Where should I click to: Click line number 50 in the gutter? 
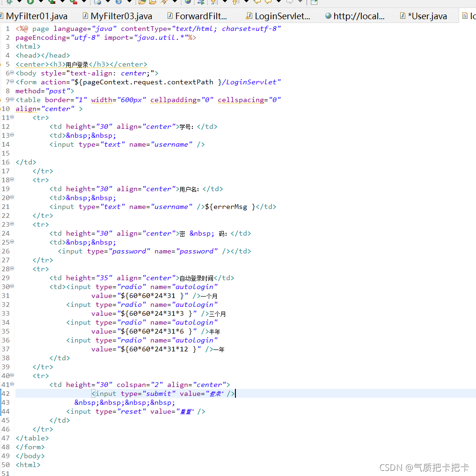click(x=6, y=465)
